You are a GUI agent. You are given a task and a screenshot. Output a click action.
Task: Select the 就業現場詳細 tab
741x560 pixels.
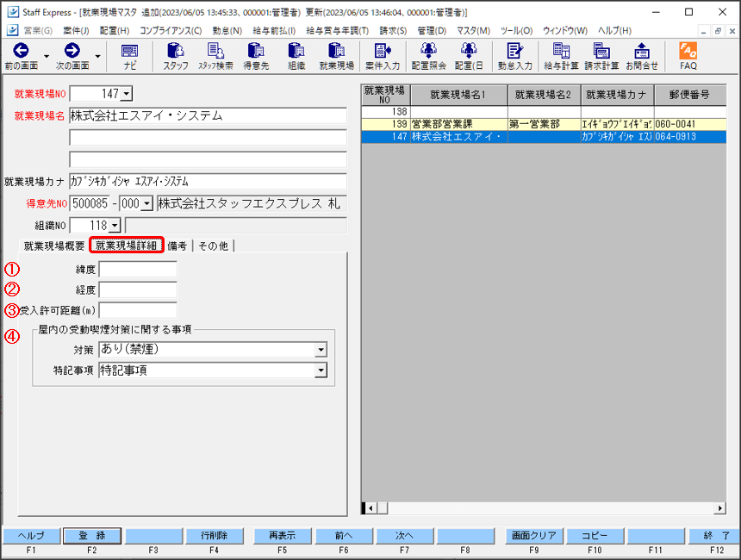126,246
